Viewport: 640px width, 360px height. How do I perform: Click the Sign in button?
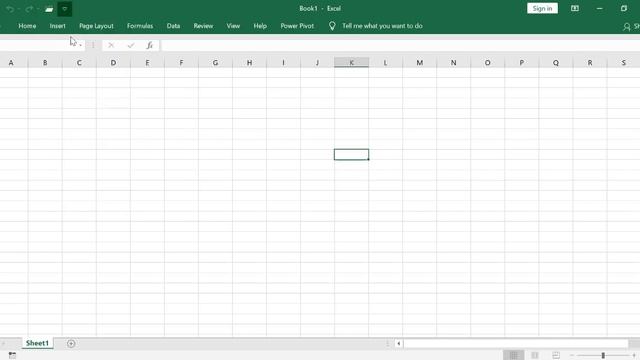tap(542, 9)
